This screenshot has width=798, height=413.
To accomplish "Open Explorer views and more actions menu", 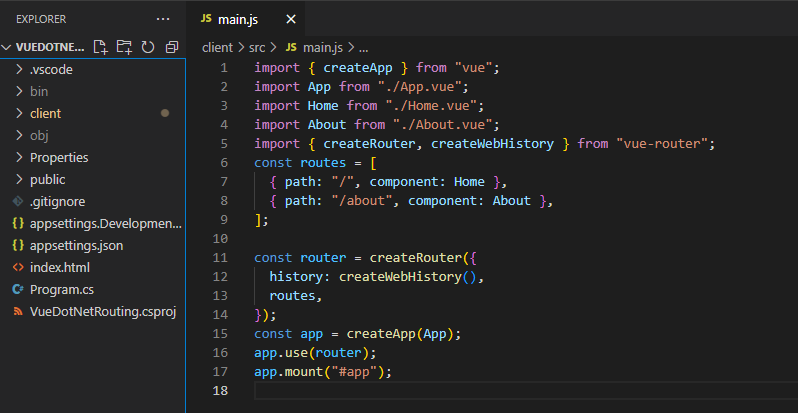I will point(163,19).
